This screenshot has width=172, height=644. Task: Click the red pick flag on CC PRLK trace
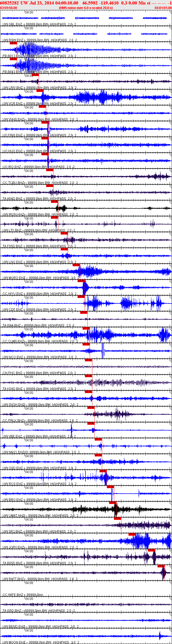(x=91, y=408)
